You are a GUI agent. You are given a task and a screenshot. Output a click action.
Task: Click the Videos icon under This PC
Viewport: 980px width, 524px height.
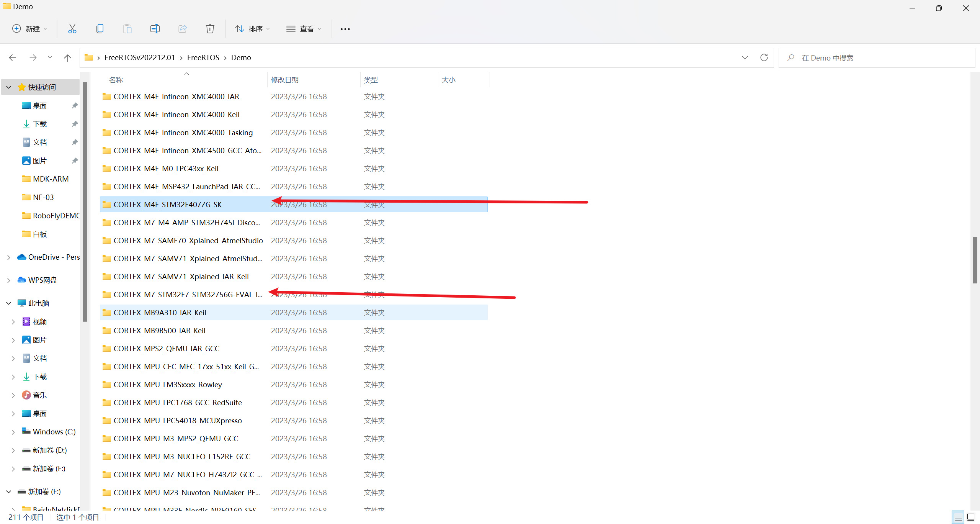pos(26,321)
